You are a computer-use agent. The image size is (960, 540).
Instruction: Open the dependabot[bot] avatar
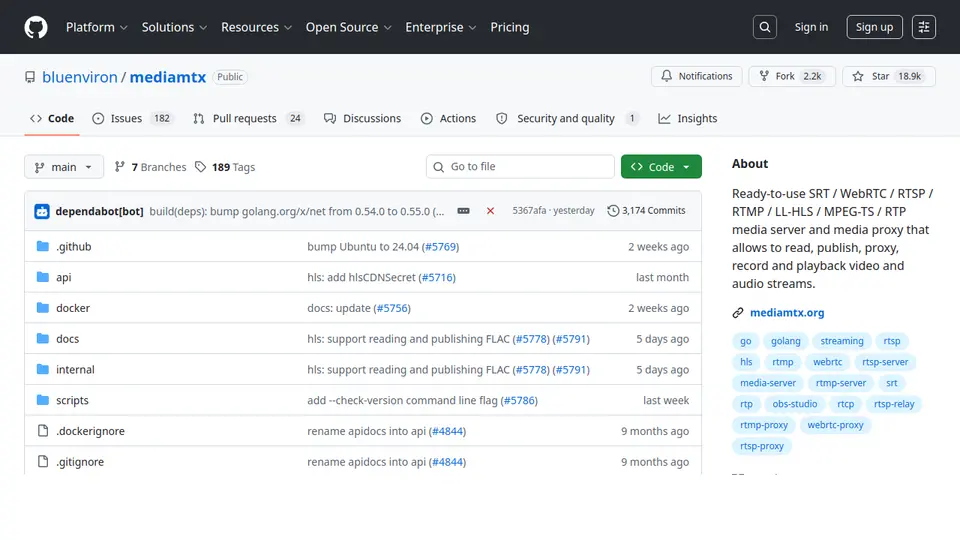tap(42, 211)
